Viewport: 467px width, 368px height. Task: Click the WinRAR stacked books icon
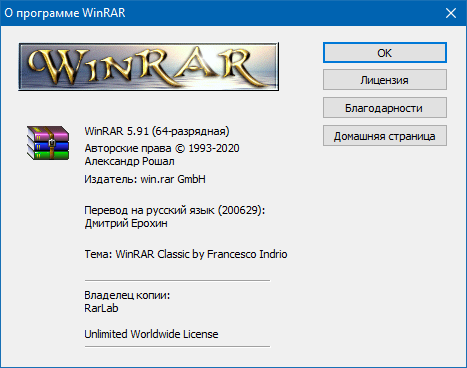click(x=48, y=143)
